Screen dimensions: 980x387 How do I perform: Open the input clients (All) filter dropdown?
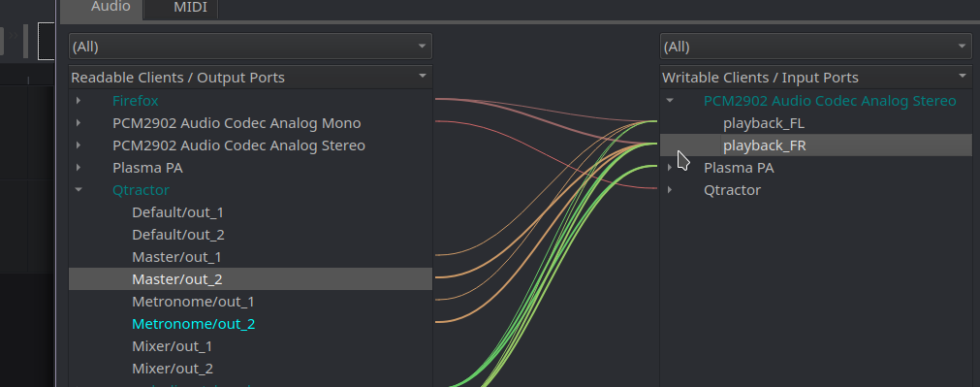pos(816,47)
